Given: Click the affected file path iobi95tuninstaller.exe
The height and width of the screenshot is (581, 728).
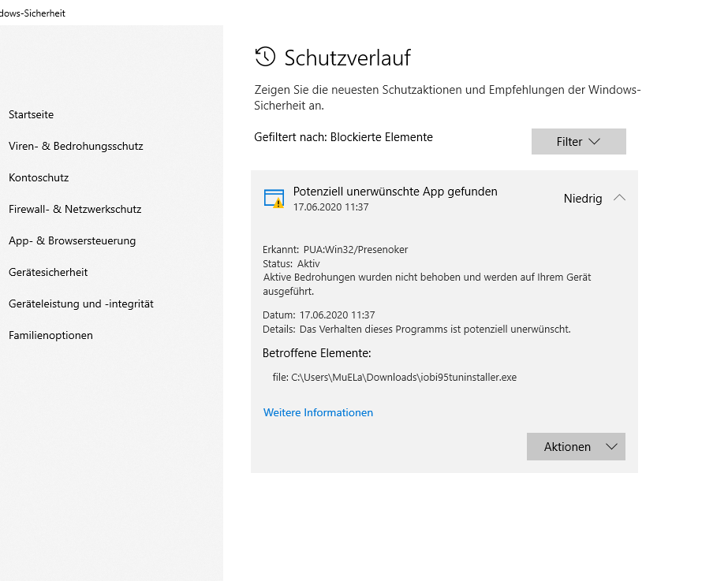Looking at the screenshot, I should pos(394,378).
